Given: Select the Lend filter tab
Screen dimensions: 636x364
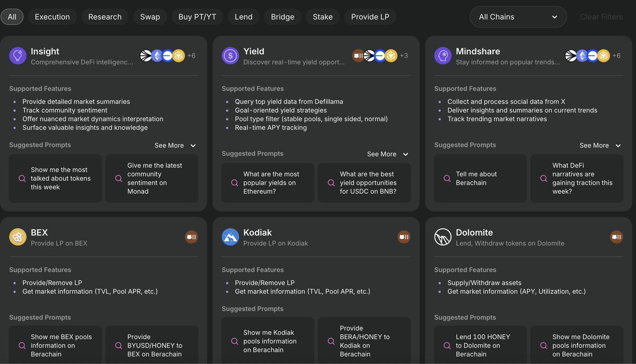Looking at the screenshot, I should [244, 17].
